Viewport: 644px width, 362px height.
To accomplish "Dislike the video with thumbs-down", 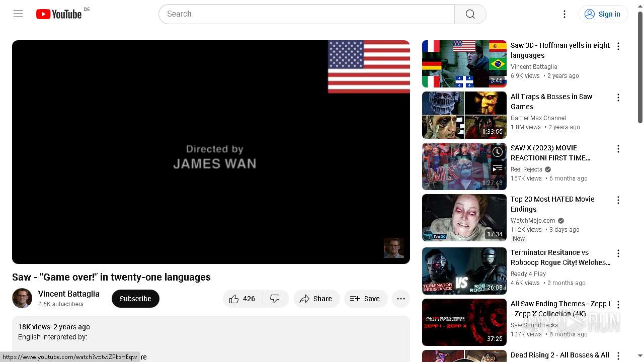I will pos(275,299).
